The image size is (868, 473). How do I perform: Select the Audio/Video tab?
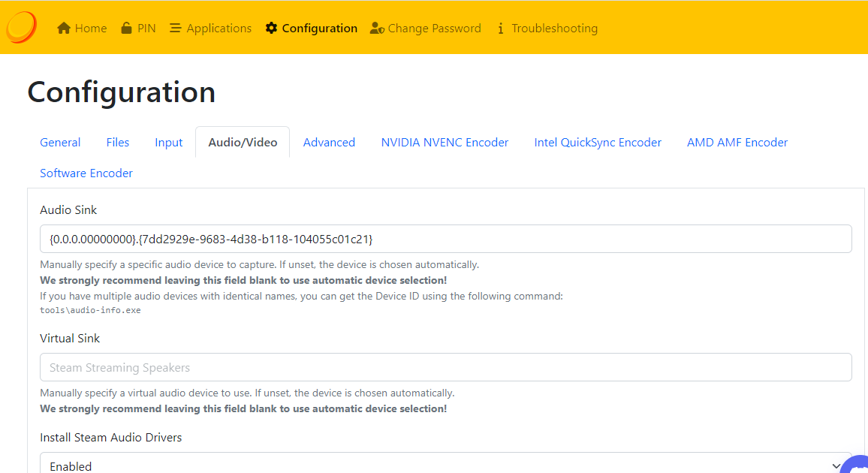243,142
